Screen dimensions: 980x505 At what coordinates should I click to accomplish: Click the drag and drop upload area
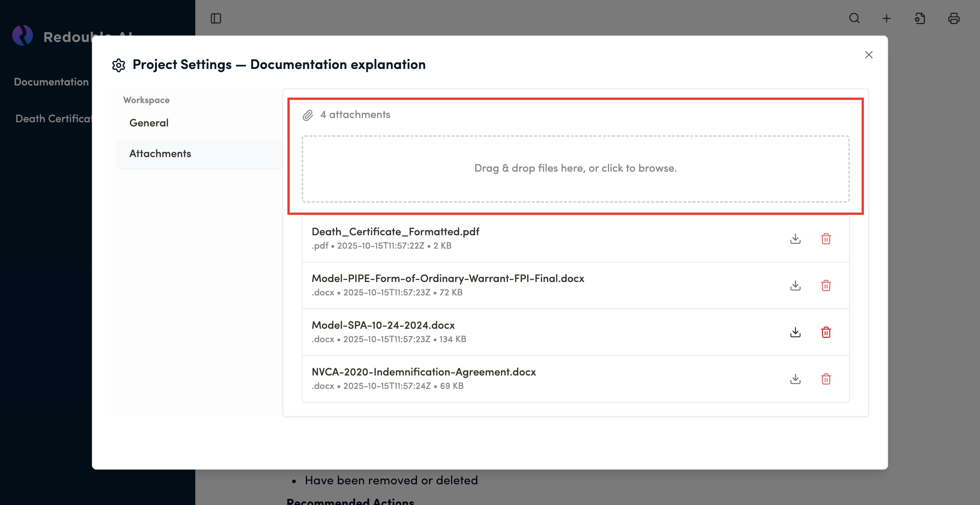tap(575, 169)
